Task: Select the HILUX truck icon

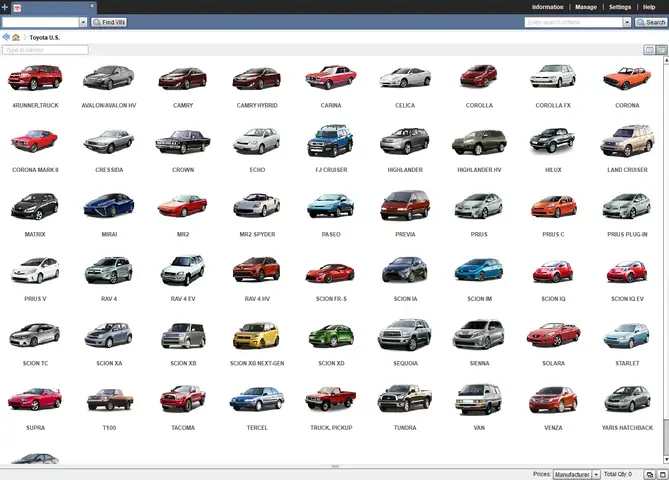Action: click(553, 140)
